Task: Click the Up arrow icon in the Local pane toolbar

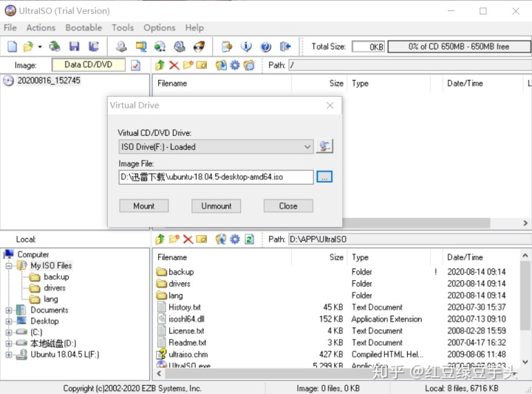Action: [160, 240]
